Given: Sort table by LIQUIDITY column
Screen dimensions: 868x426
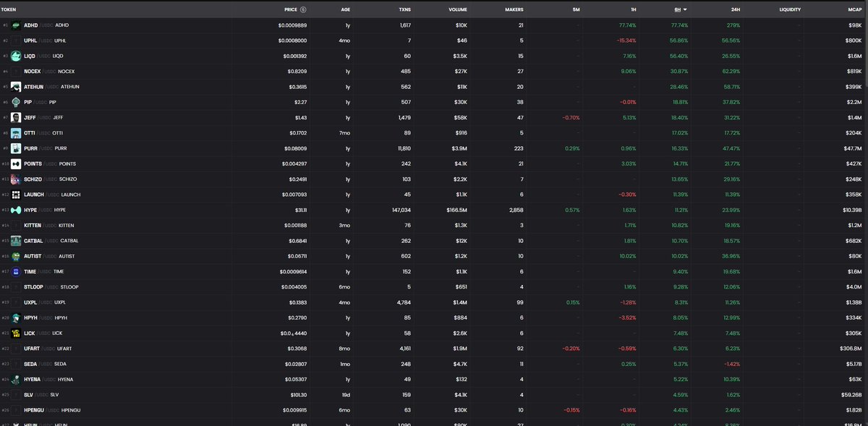Looking at the screenshot, I should [790, 9].
